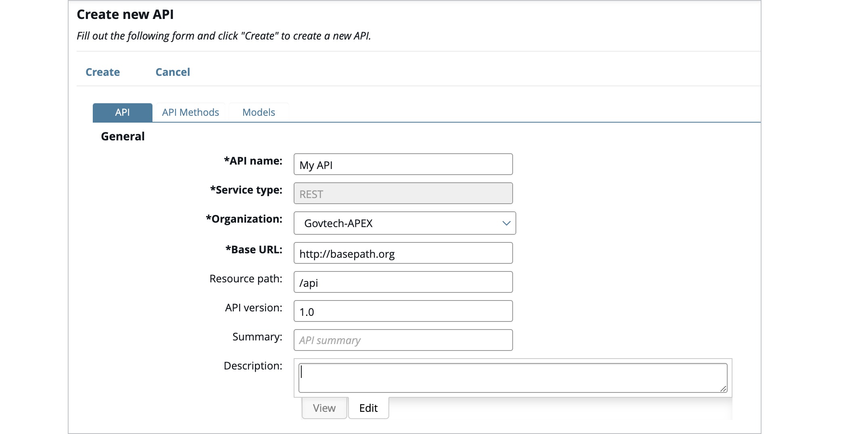Click the Resource path field showing /api

[x=403, y=282]
